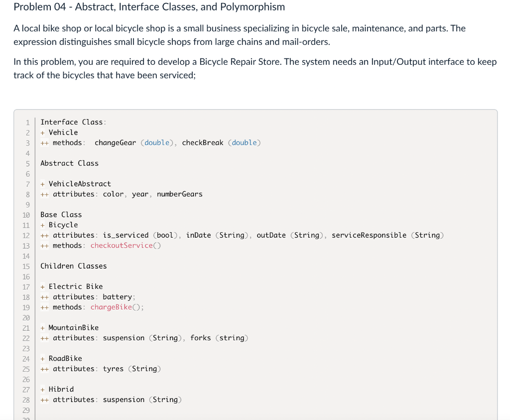This screenshot has height=420, width=510.
Task: Click line number 28 in the code gutter
Action: pyautogui.click(x=26, y=400)
